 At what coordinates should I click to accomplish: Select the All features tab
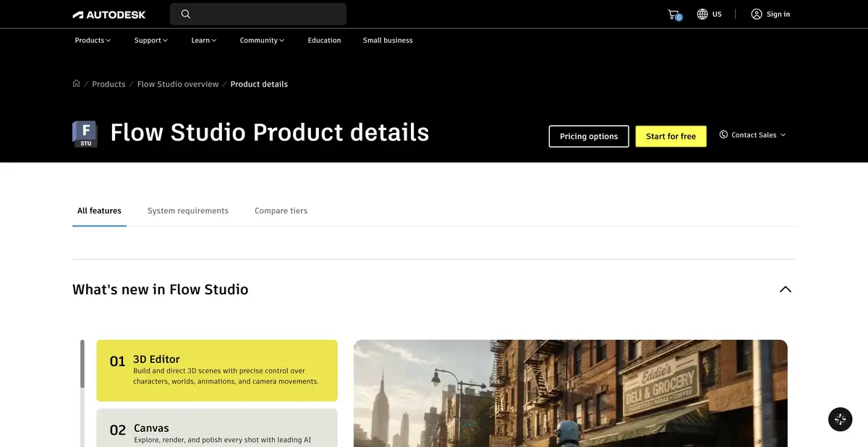point(99,210)
